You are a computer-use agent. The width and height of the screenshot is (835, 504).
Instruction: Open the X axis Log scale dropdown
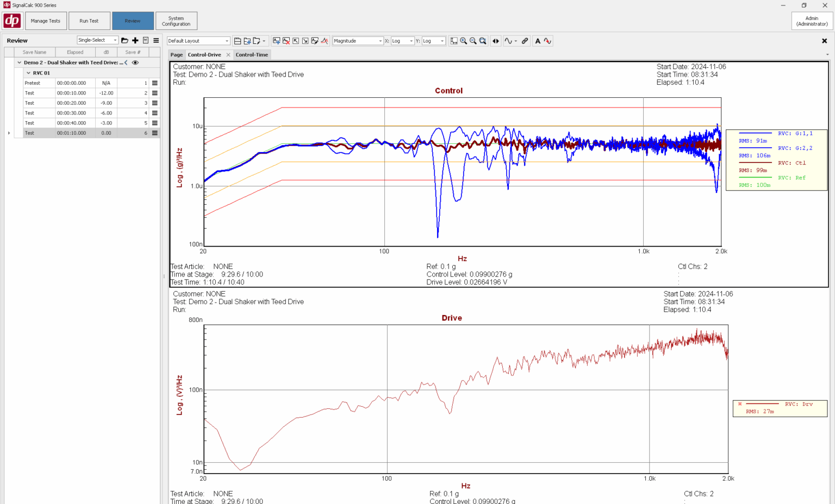402,41
